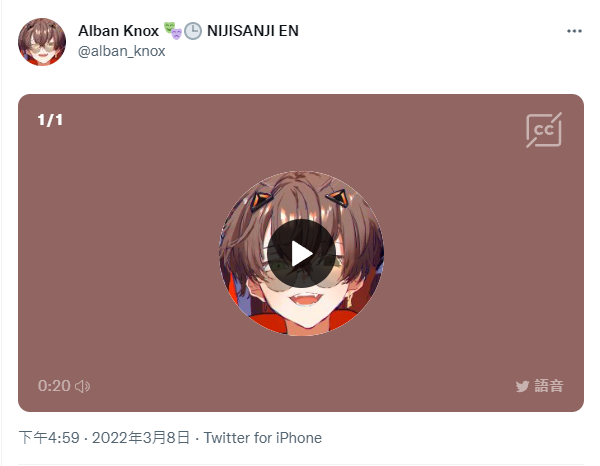Open the three-dot more options menu
Image resolution: width=600 pixels, height=466 pixels.
point(574,31)
